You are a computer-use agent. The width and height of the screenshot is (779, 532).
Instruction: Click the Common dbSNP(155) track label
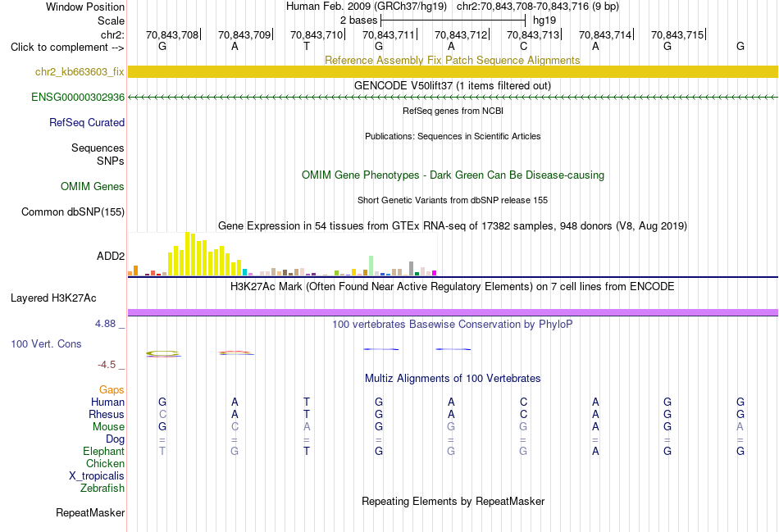[72, 211]
